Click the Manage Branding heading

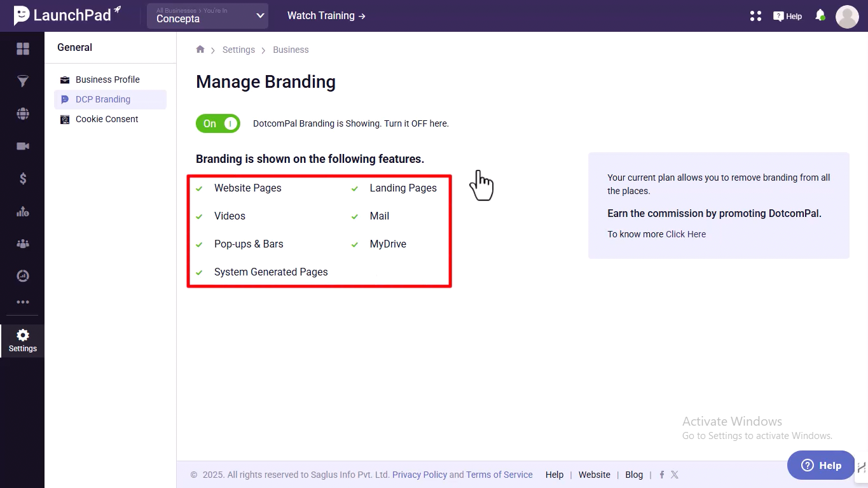click(266, 82)
